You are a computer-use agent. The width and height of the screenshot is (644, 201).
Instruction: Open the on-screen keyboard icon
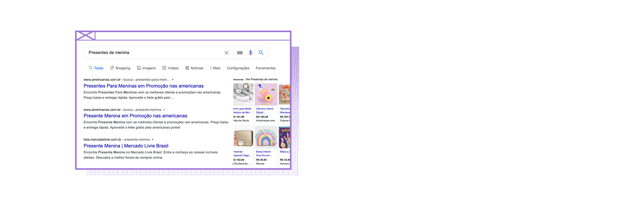pos(240,53)
